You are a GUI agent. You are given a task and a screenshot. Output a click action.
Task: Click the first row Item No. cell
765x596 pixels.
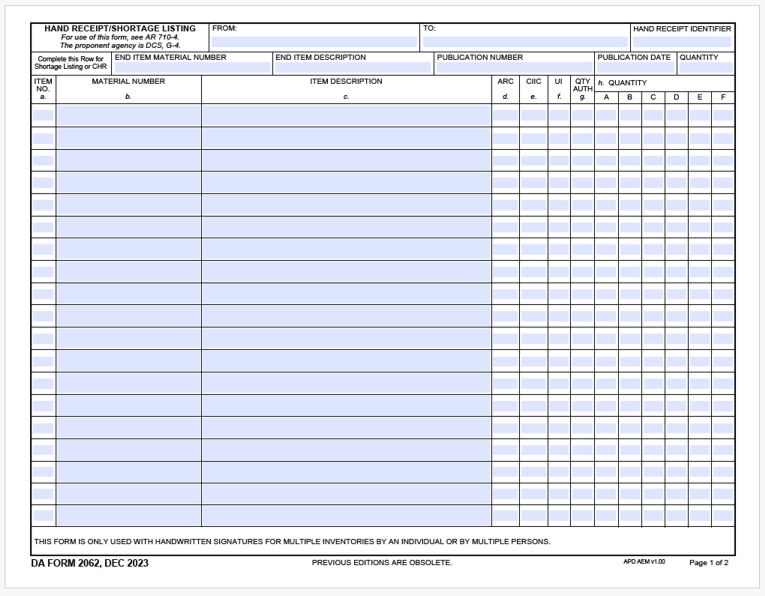tap(43, 115)
